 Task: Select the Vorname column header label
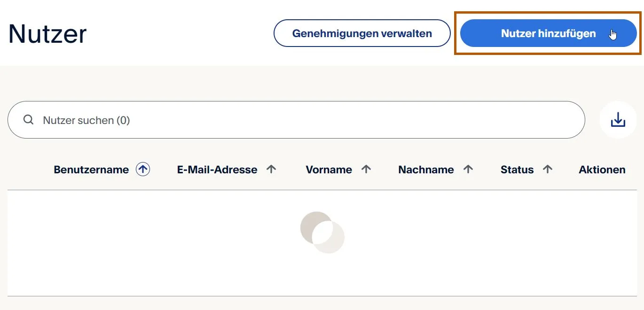(329, 169)
